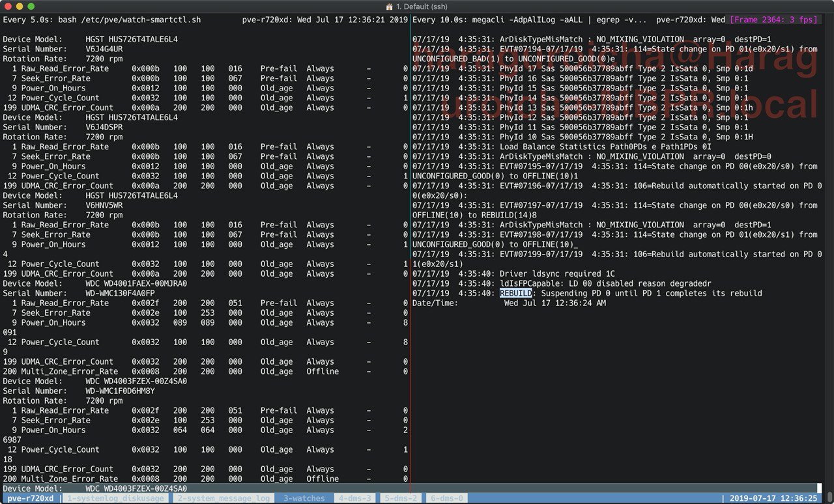Screen dimensions: 834x504
Task: Click timestamp 'Wed Jul 17 12:36:21 2019' in left pane
Action: pos(352,20)
